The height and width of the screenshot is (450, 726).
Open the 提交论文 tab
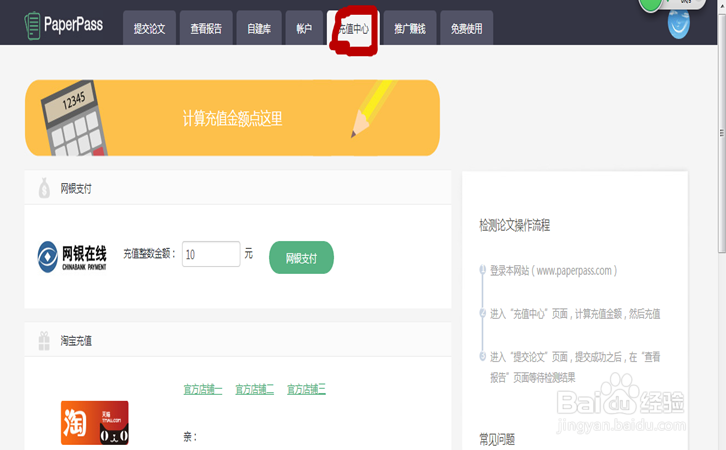click(x=149, y=28)
